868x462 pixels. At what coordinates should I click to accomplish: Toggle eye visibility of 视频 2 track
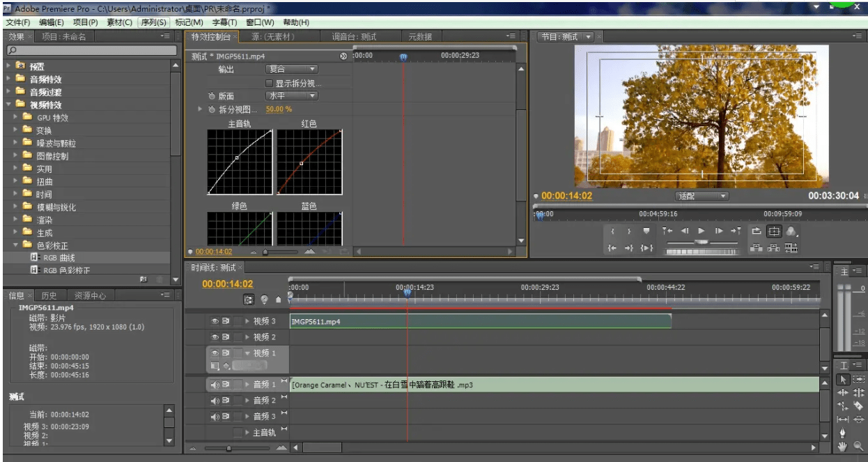tap(215, 337)
